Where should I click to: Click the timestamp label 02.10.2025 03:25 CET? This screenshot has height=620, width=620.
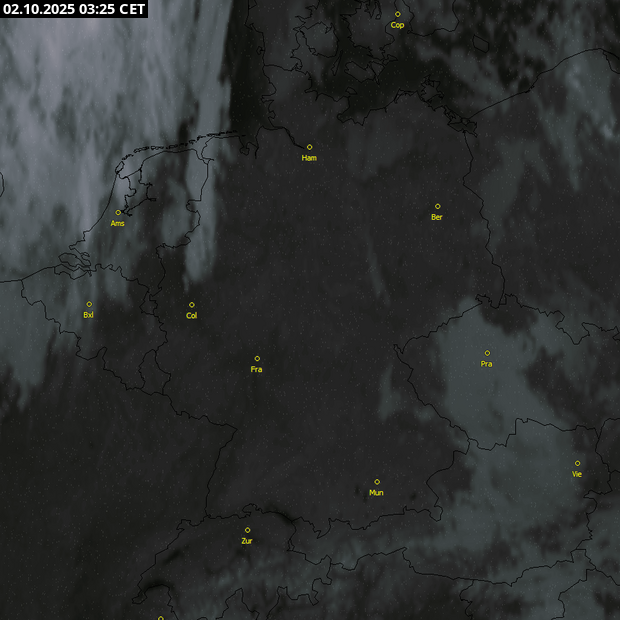74,9
